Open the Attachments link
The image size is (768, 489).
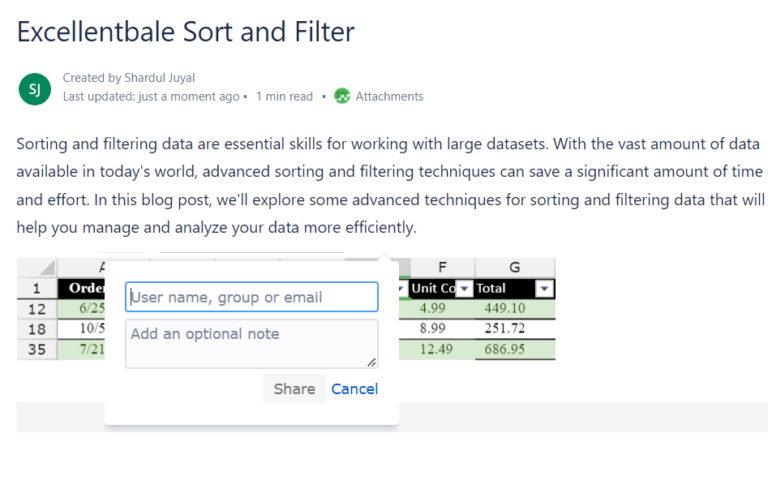point(389,96)
